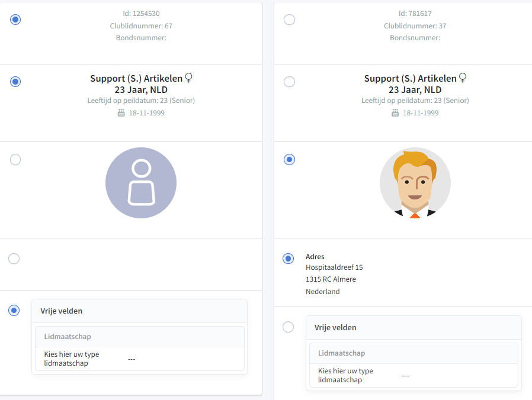Select the radio beside the orange-haired avatar
Viewport: 532px width, 400px height.
289,159
